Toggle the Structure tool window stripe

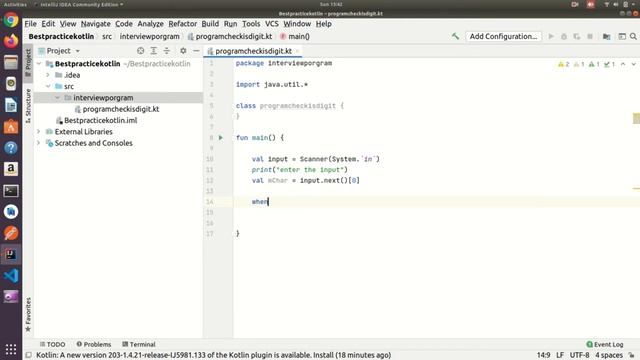(x=28, y=106)
